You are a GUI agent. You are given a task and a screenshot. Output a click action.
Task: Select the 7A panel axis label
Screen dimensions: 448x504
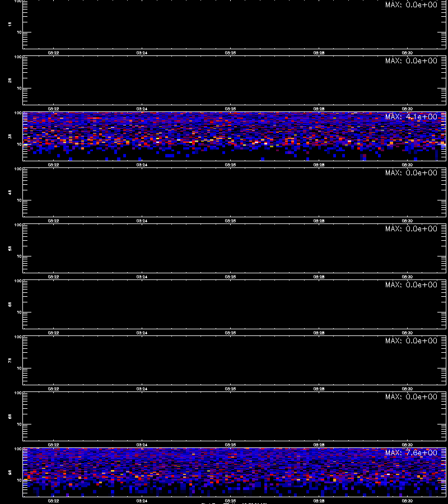point(10,361)
